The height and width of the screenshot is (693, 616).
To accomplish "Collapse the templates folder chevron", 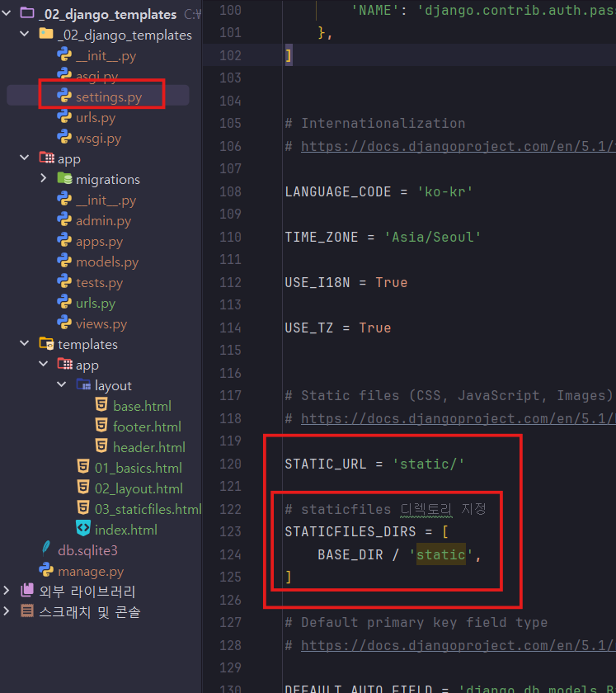I will [x=25, y=343].
